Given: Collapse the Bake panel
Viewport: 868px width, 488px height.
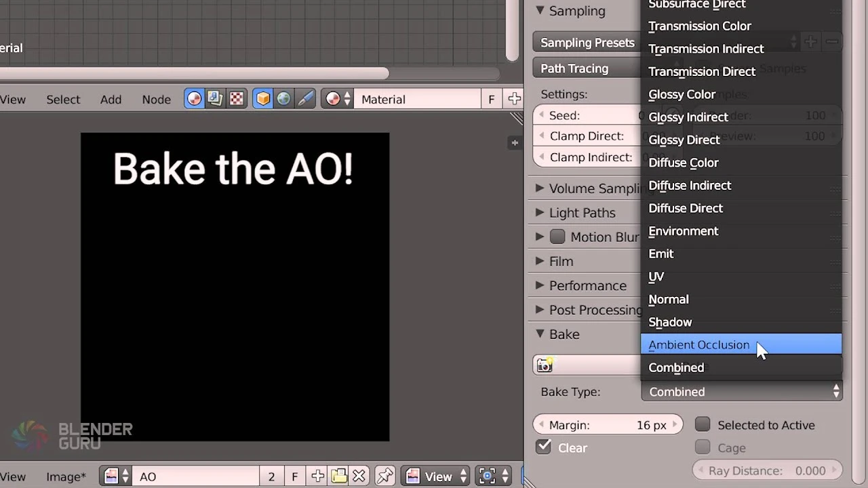Looking at the screenshot, I should click(x=540, y=333).
